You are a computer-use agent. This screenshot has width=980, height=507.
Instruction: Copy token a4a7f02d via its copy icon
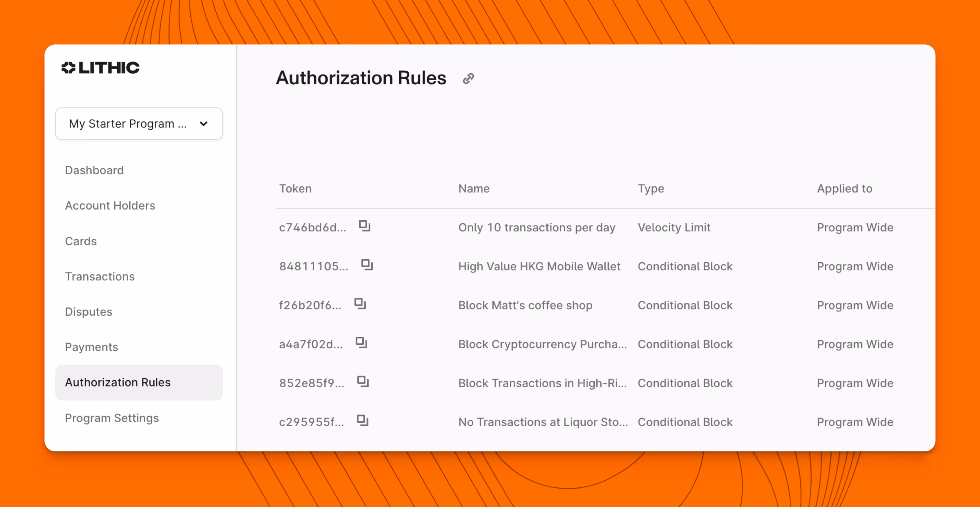pos(361,343)
